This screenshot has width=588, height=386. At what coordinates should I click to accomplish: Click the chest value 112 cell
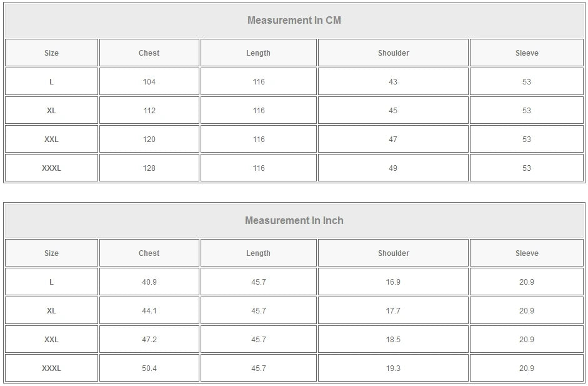pyautogui.click(x=149, y=111)
